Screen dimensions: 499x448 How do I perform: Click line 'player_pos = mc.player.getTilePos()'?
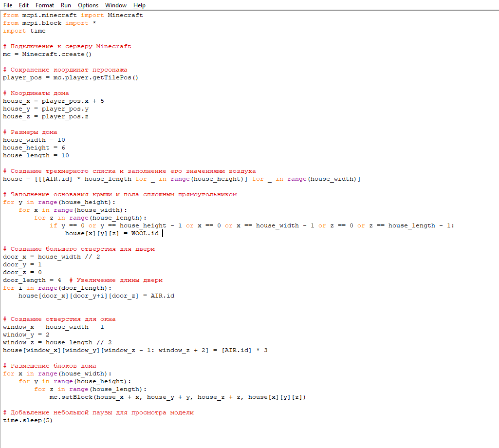(71, 78)
